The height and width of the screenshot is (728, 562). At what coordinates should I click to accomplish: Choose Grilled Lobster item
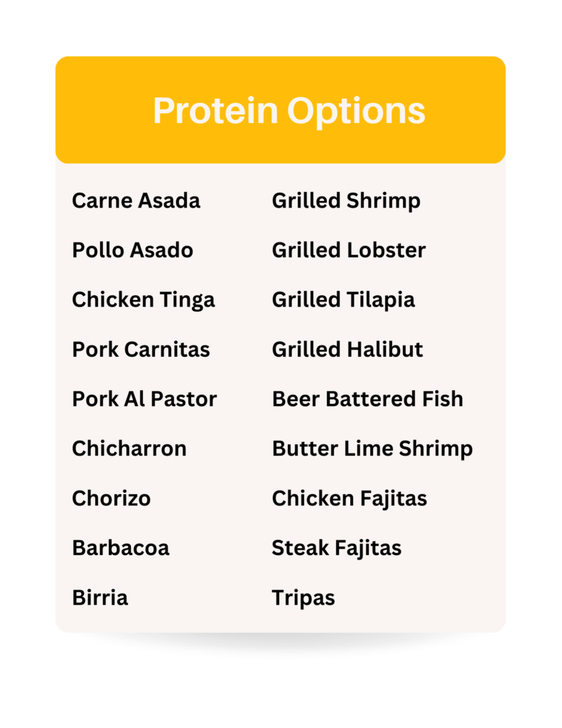349,250
